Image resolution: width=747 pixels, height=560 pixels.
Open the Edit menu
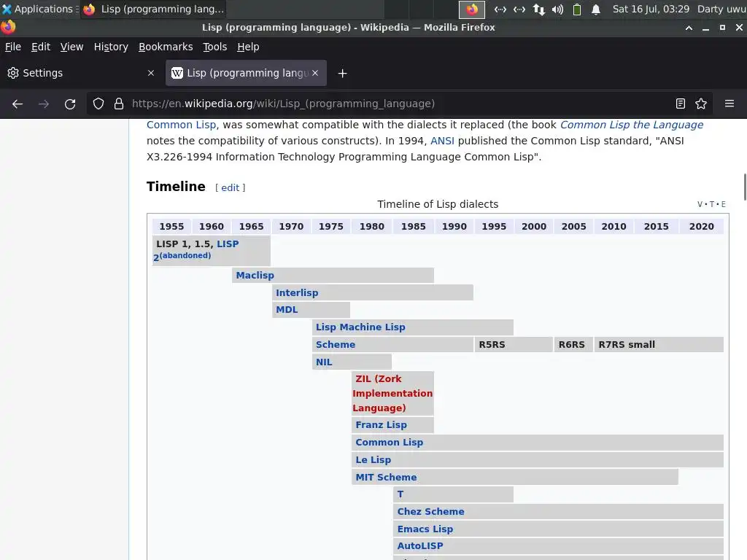[41, 47]
